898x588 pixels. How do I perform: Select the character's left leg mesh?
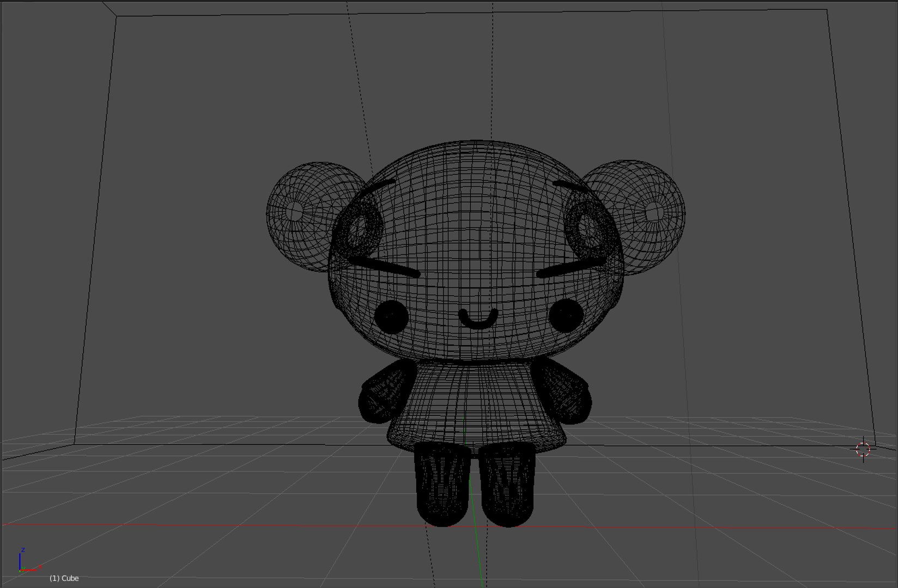(443, 484)
